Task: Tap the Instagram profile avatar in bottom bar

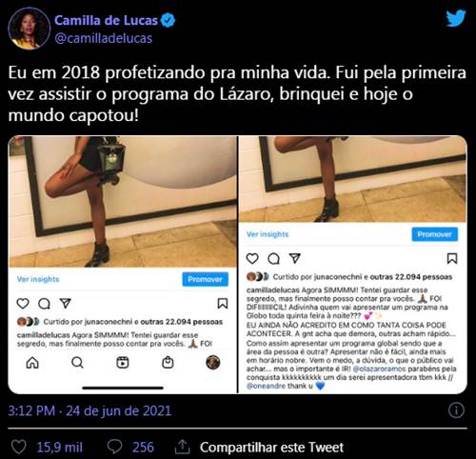Action: click(213, 362)
